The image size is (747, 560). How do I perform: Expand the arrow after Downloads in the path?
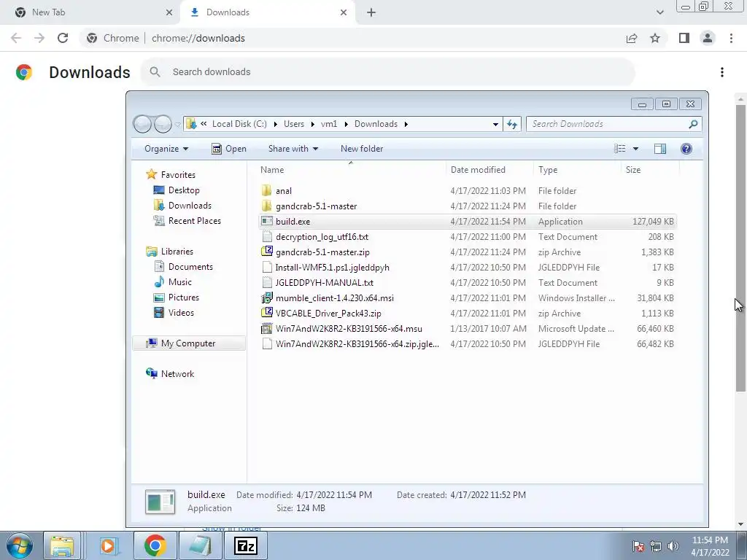pyautogui.click(x=406, y=124)
